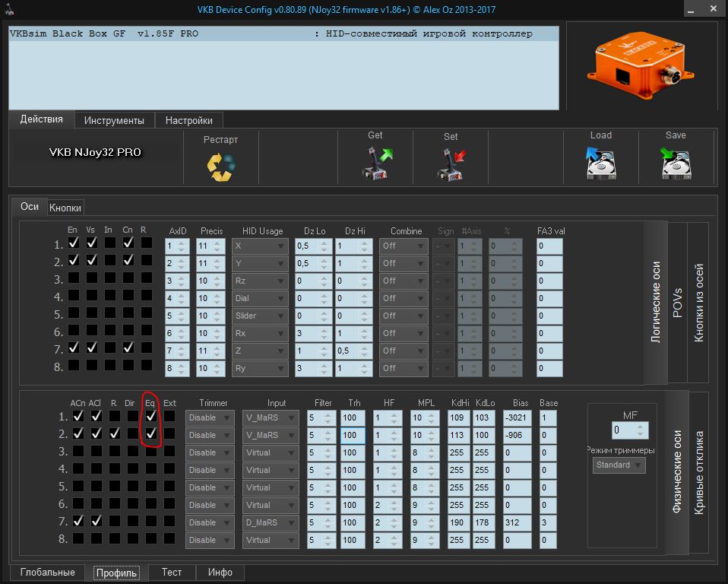Image resolution: width=728 pixels, height=584 pixels.
Task: Open the Кнопки из осей vertical tab
Action: 698,303
